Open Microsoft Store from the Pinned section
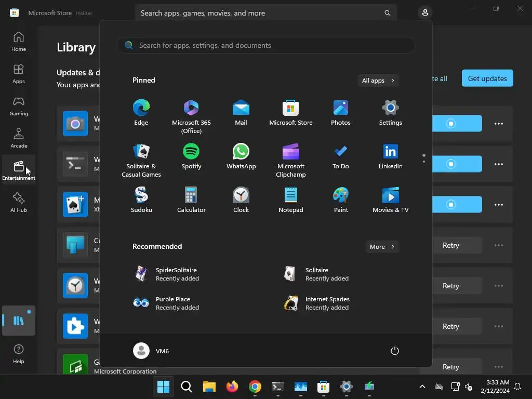532x399 pixels. (291, 113)
